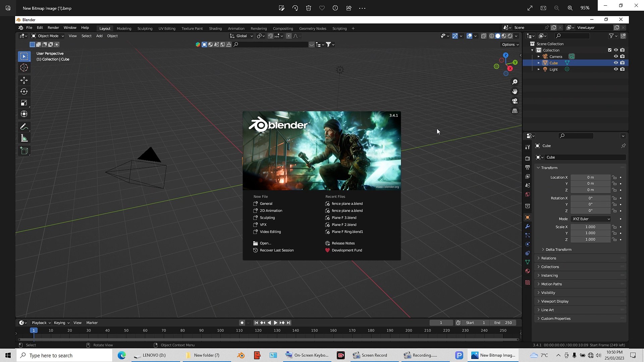
Task: Select the Measure tool
Action: (x=24, y=138)
